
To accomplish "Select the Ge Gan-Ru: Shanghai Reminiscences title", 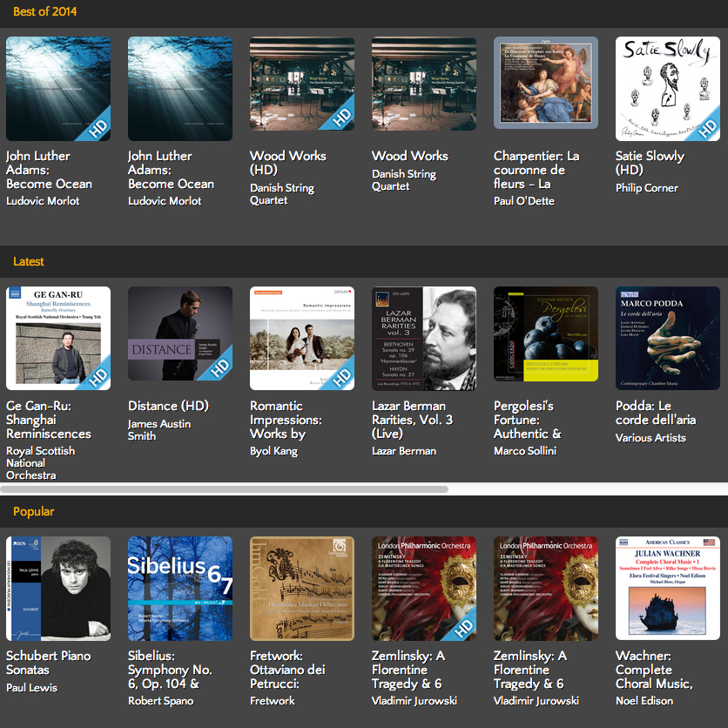I will 49,420.
